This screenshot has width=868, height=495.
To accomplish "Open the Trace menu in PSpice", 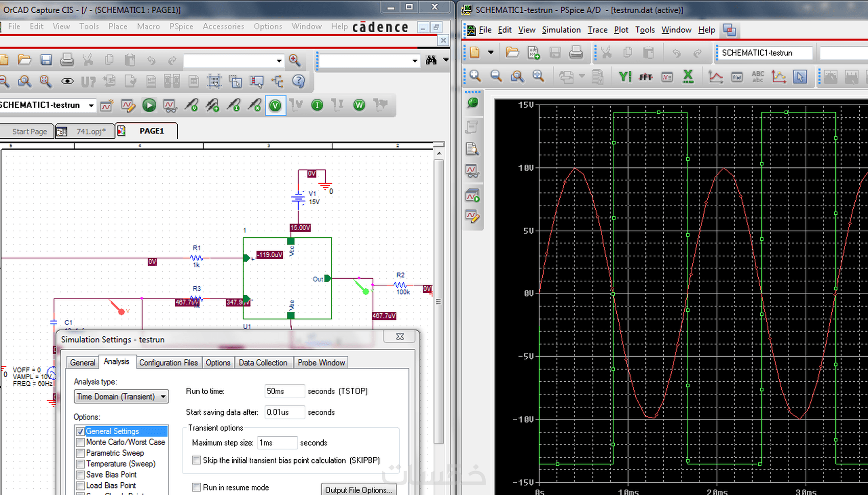I will [597, 30].
